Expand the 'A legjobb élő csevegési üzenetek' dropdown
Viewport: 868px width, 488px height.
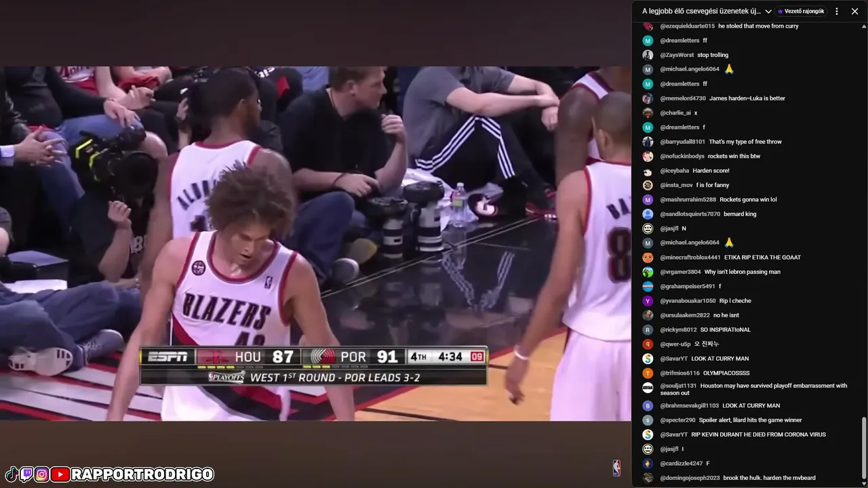[x=707, y=11]
